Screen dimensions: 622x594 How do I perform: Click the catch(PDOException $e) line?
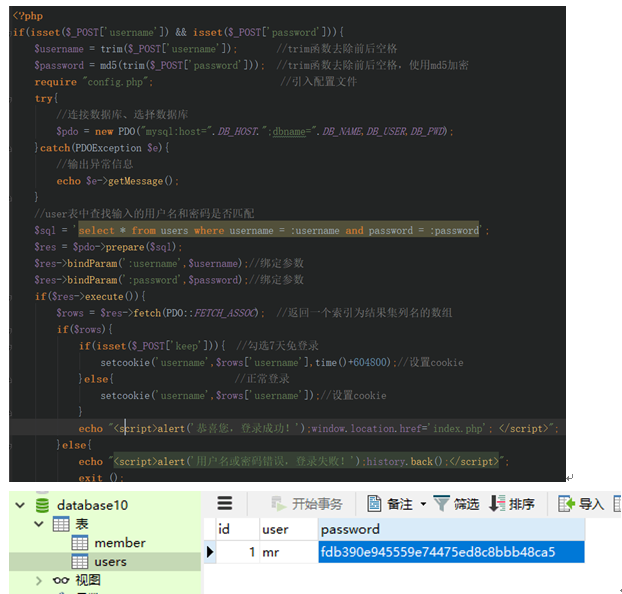pyautogui.click(x=102, y=148)
